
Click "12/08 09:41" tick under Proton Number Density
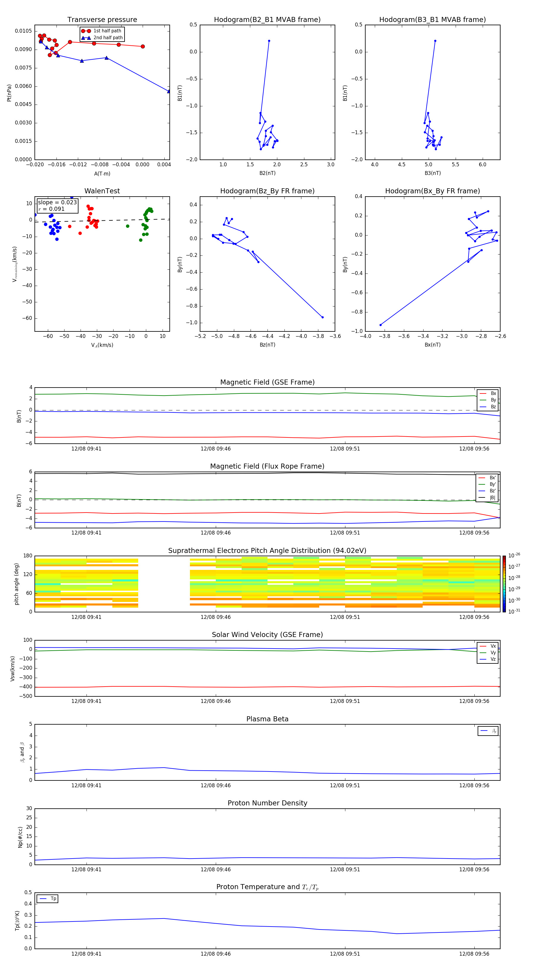(x=86, y=870)
